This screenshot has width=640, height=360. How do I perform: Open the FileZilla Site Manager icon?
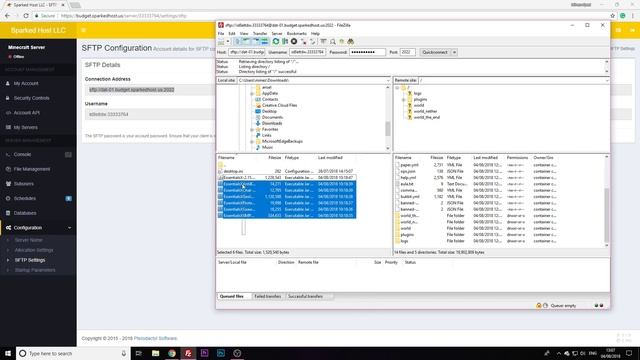point(221,42)
